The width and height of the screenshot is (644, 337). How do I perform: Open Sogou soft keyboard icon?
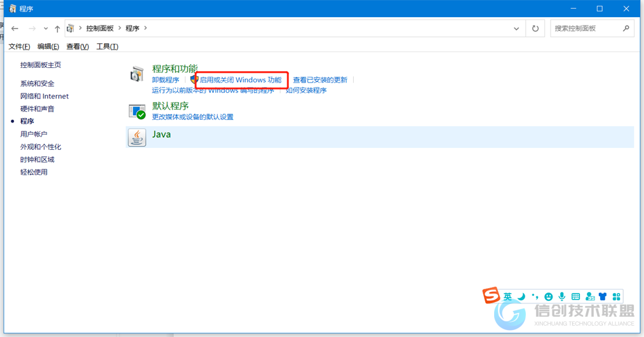click(576, 296)
